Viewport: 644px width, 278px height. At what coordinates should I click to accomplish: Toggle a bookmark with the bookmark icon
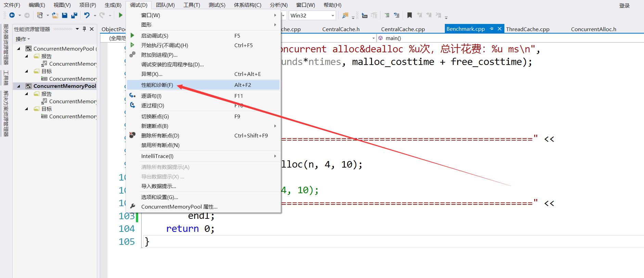tap(410, 15)
